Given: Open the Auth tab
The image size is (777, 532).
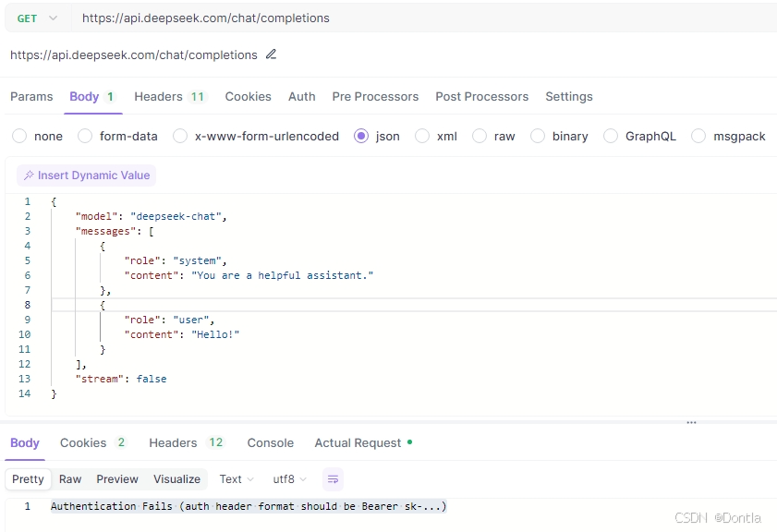Looking at the screenshot, I should (x=302, y=97).
